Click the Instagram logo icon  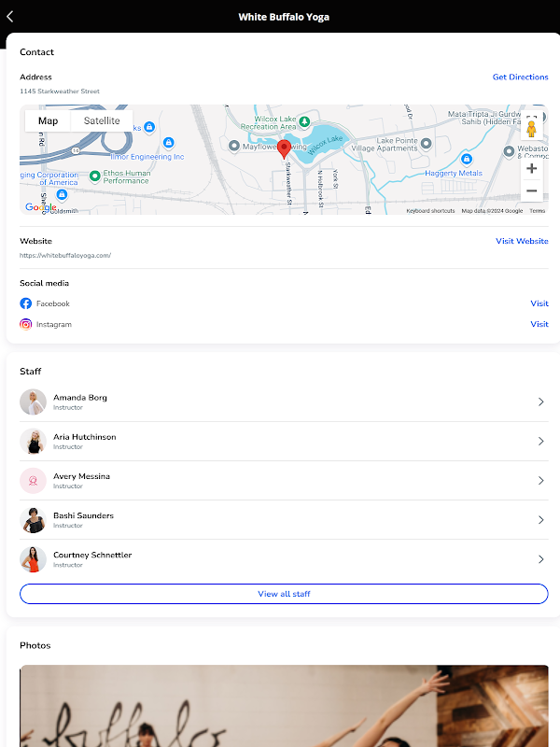click(x=26, y=324)
